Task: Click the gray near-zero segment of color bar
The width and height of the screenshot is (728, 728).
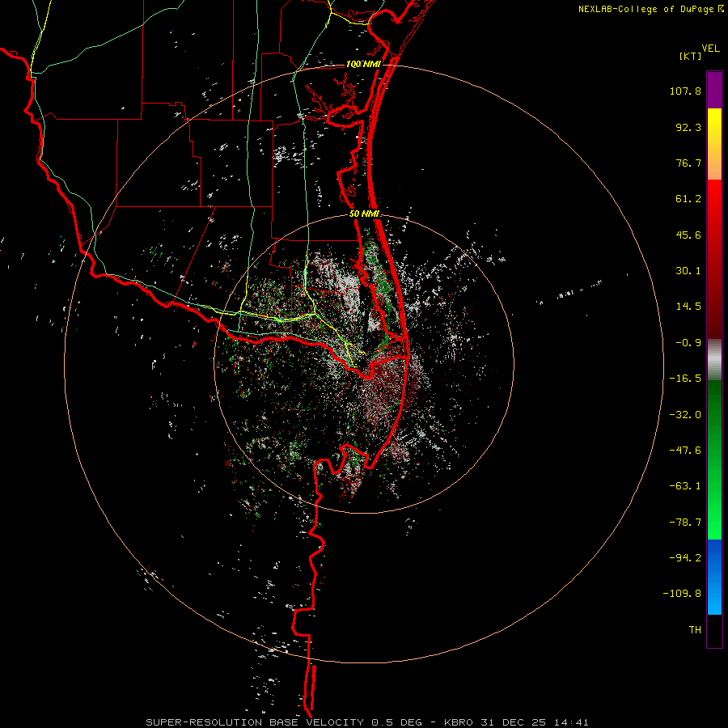Action: click(714, 359)
